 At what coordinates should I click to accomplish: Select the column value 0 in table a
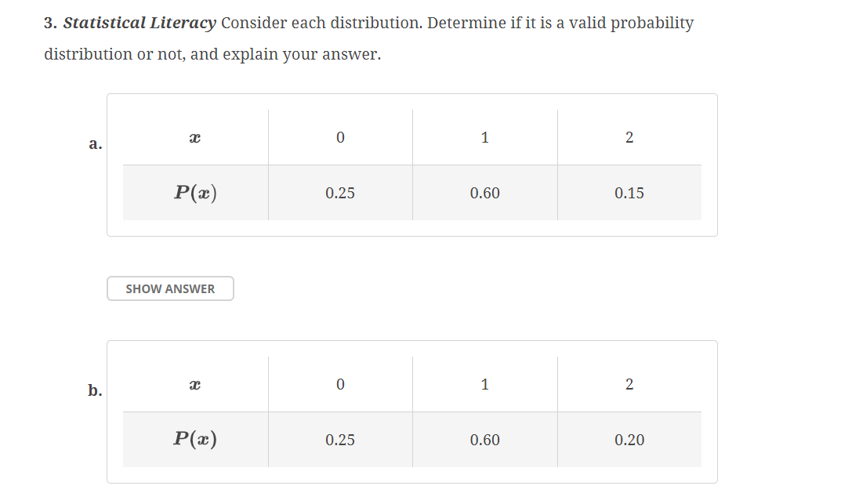point(339,137)
